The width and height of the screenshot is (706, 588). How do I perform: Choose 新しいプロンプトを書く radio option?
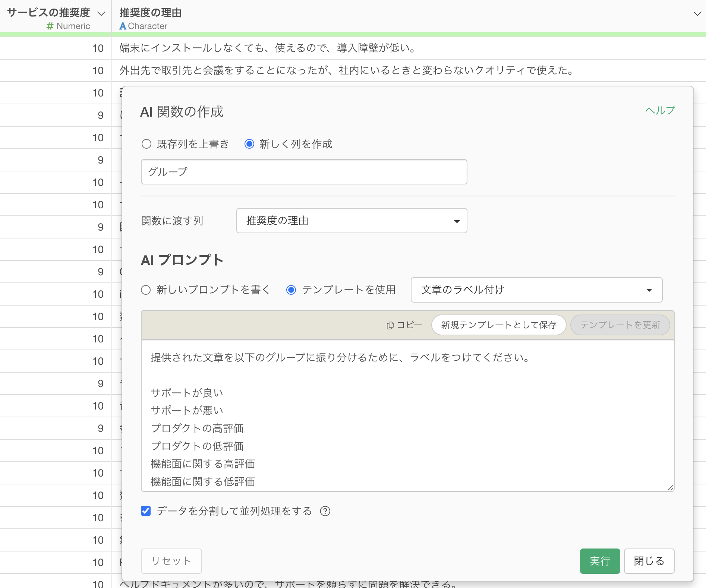[x=146, y=290]
